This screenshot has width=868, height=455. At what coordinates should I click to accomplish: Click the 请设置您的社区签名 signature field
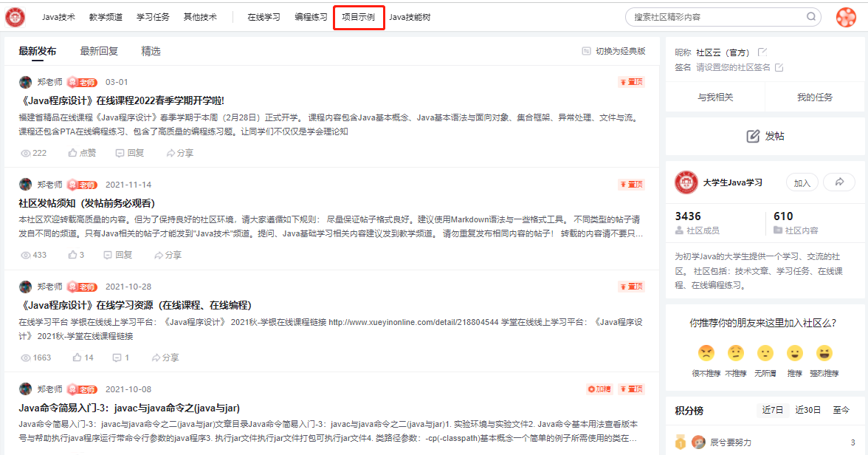tap(733, 67)
